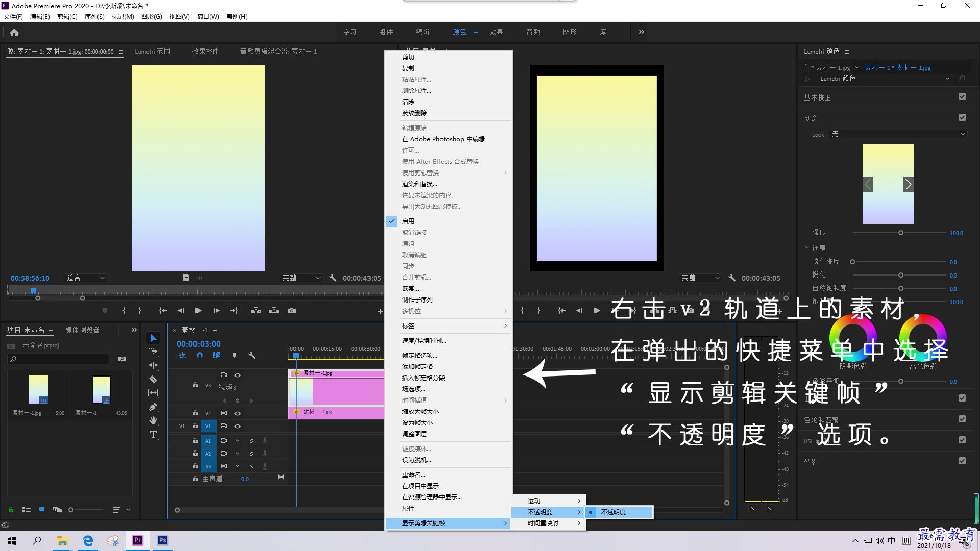Image resolution: width=980 pixels, height=551 pixels.
Task: Select the Ripple Edit tool
Action: coord(153,365)
